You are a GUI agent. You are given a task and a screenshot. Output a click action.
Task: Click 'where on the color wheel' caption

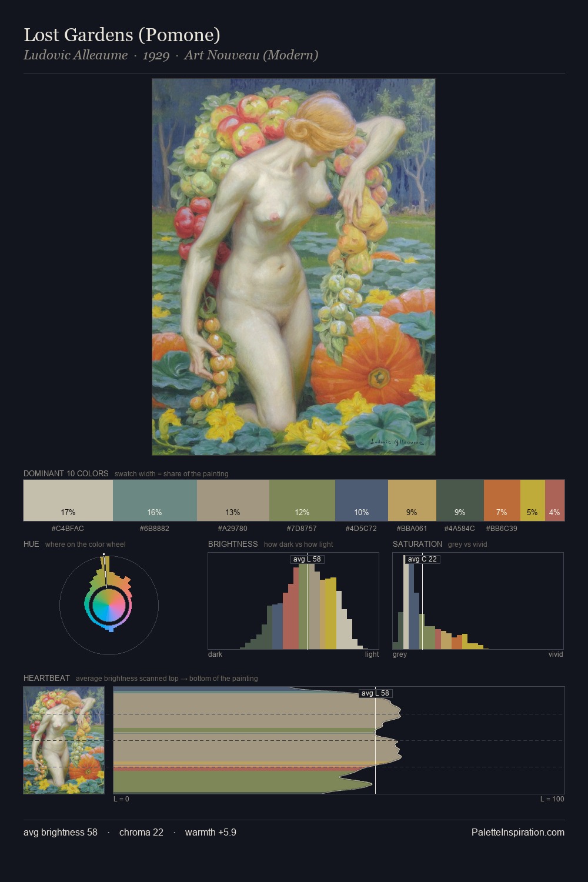pyautogui.click(x=85, y=544)
